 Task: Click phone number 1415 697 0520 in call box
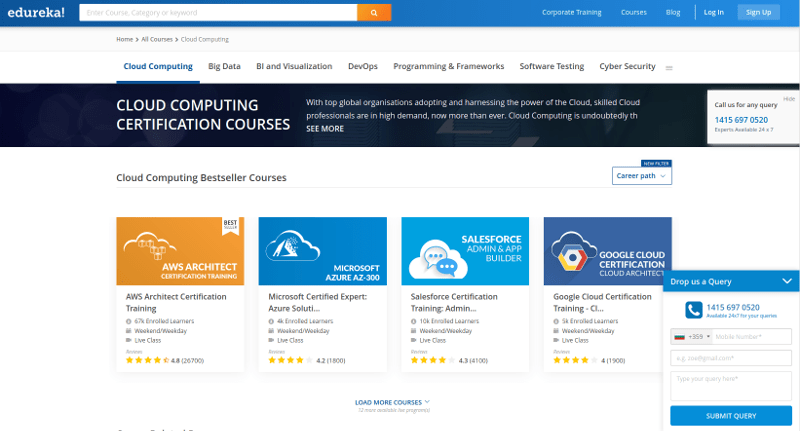(x=741, y=120)
